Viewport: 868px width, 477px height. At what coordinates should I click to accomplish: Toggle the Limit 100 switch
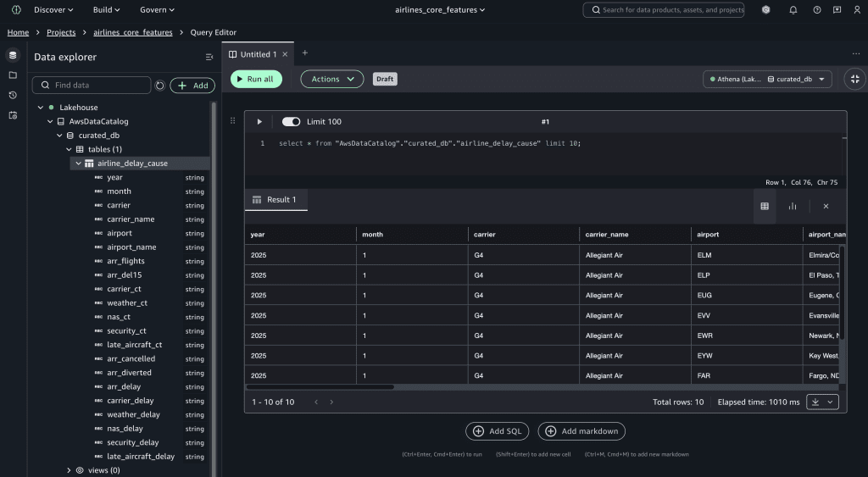tap(291, 122)
